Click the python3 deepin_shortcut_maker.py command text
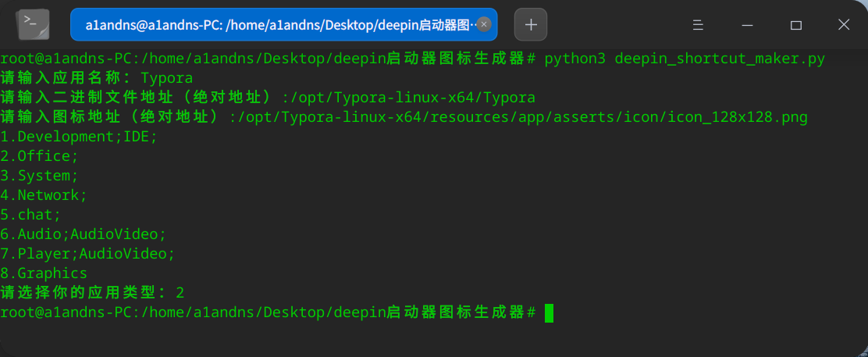The height and width of the screenshot is (357, 868). point(685,59)
